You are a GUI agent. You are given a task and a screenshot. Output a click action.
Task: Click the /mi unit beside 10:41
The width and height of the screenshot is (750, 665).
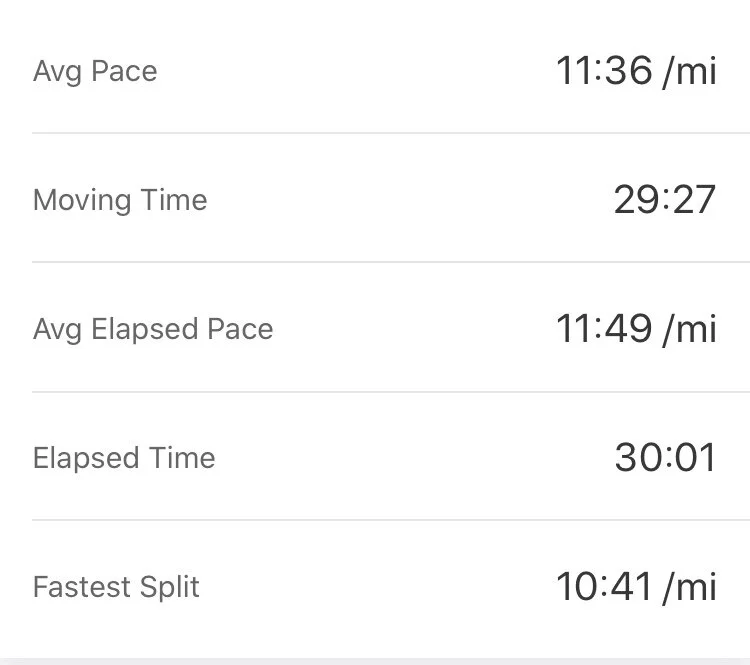coord(690,586)
